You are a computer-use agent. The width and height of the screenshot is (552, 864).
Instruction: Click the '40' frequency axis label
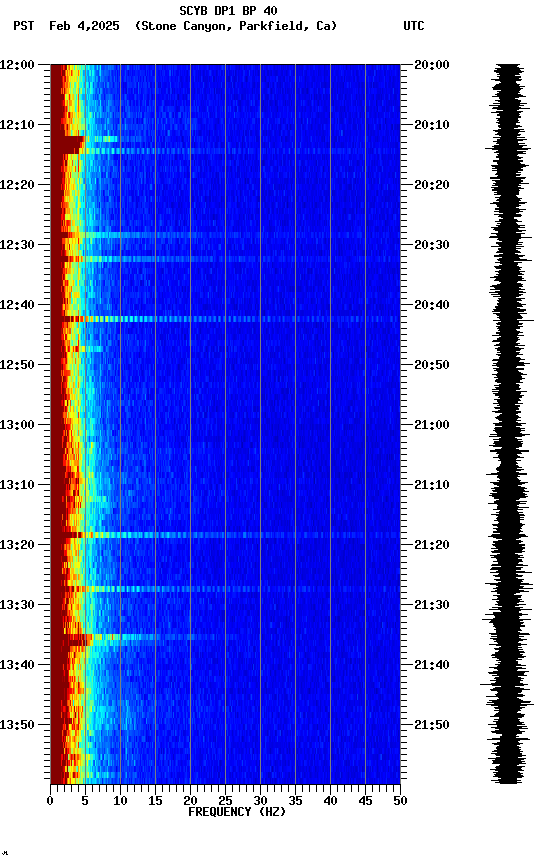(x=330, y=801)
